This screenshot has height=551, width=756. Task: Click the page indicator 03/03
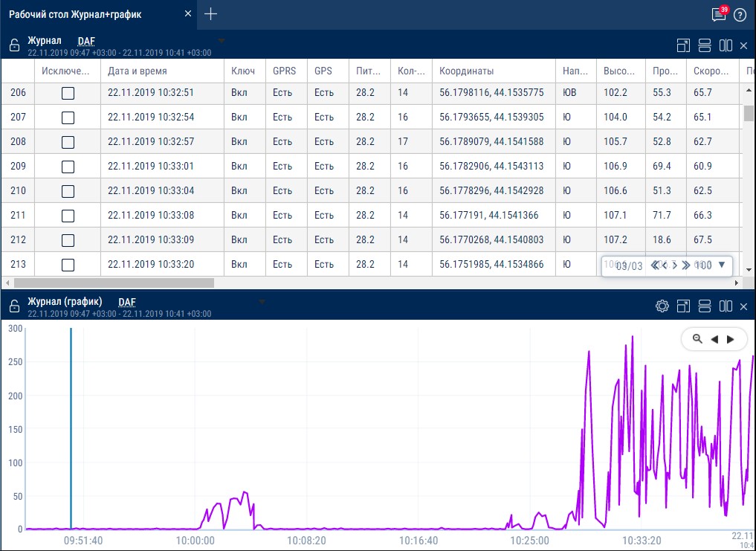[x=629, y=266]
